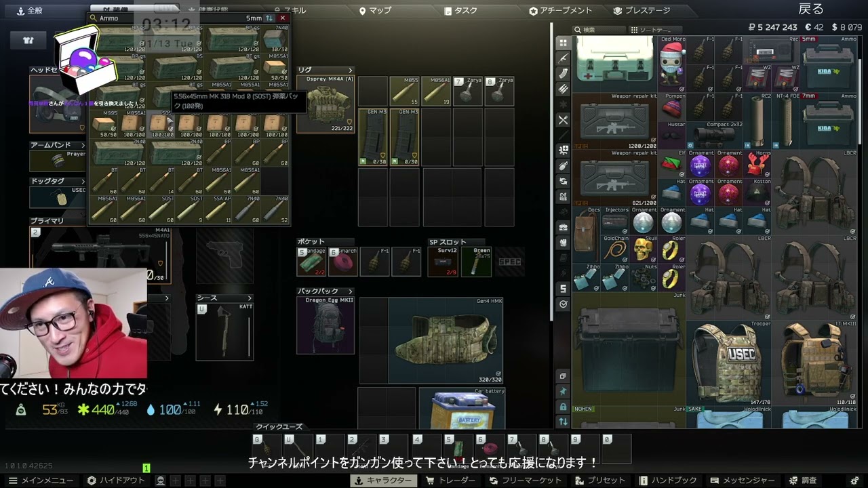Select the Osprey MK4A rig item

point(325,104)
